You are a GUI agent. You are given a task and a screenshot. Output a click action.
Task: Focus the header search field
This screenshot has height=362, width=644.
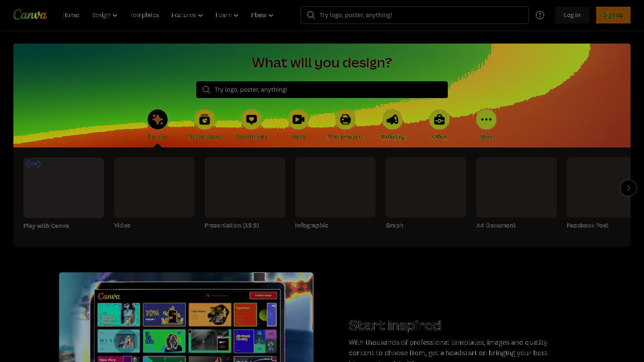[414, 15]
